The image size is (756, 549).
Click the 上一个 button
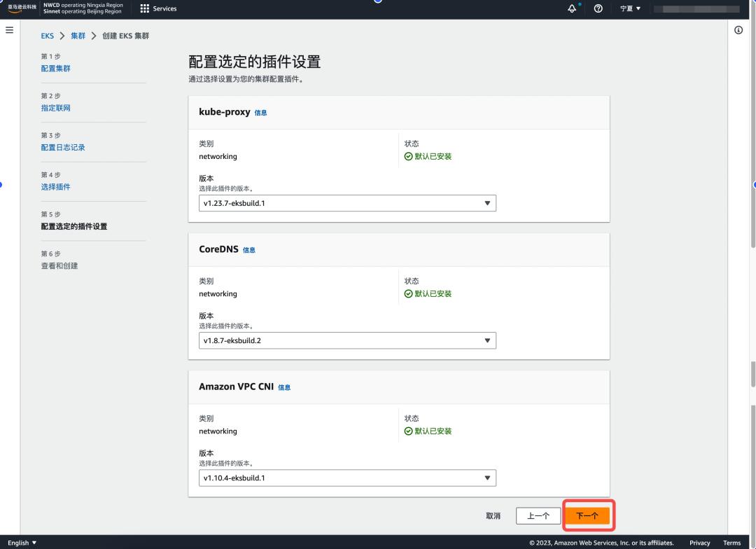tap(538, 515)
